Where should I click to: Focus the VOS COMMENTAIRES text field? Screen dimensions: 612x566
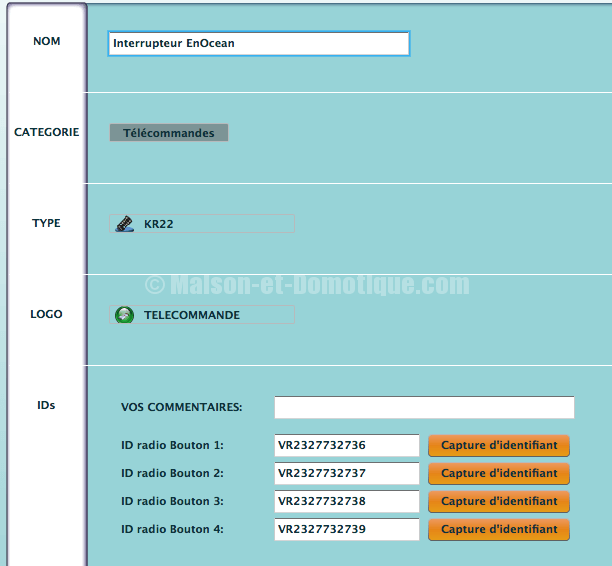(x=424, y=407)
